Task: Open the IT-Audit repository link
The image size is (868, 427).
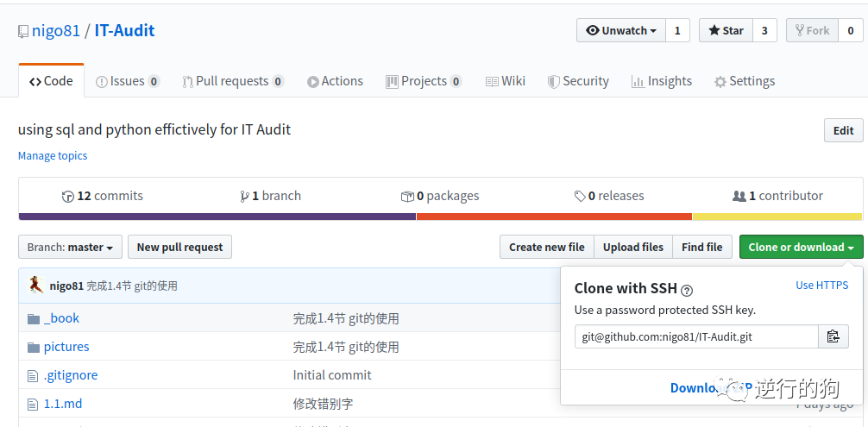Action: point(124,30)
